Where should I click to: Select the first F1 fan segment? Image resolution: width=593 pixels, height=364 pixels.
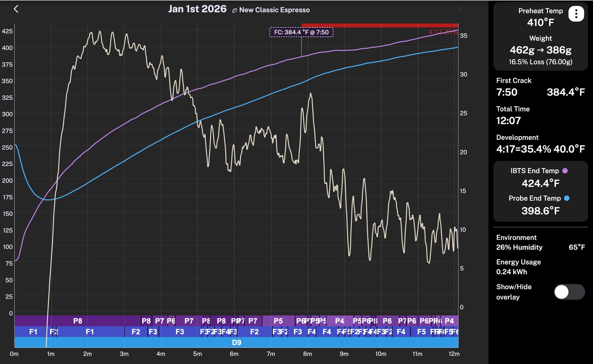point(33,332)
